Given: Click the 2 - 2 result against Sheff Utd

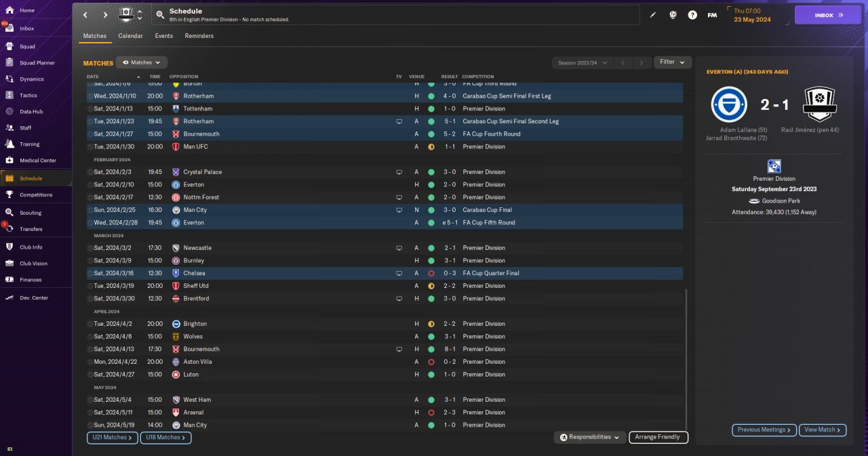Looking at the screenshot, I should [450, 286].
